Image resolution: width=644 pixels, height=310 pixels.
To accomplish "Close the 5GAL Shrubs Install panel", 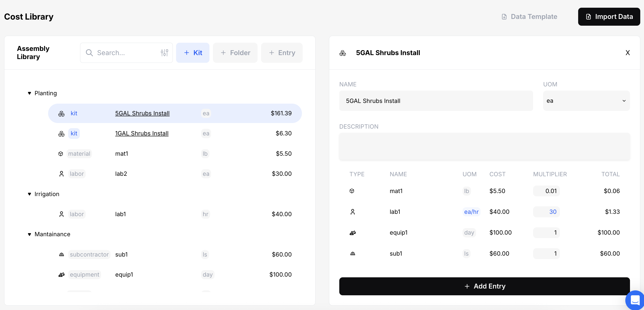I will [627, 53].
